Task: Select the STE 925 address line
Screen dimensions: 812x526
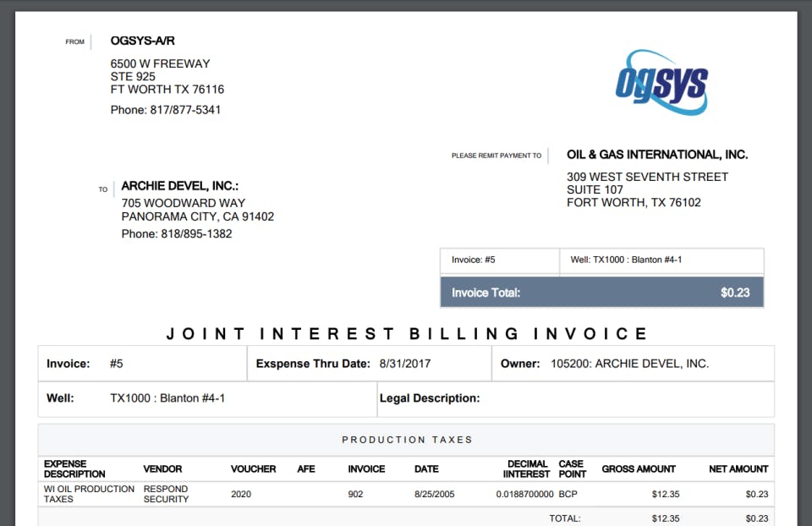Action: (133, 77)
